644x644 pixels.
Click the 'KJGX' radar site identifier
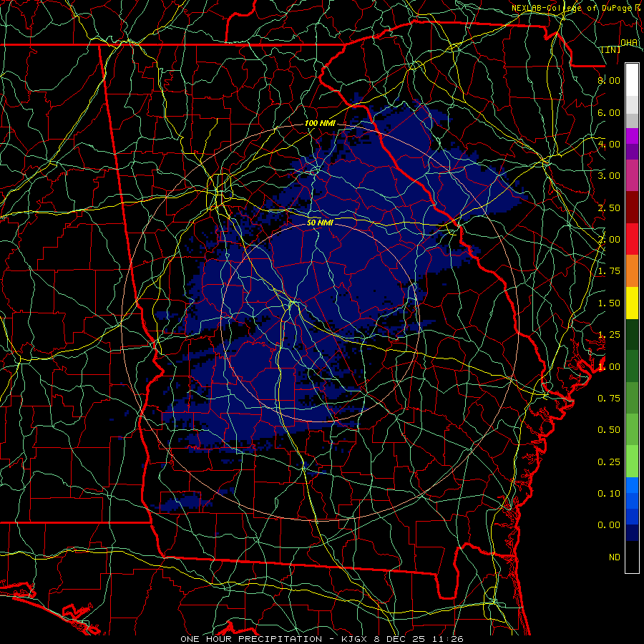(x=355, y=639)
